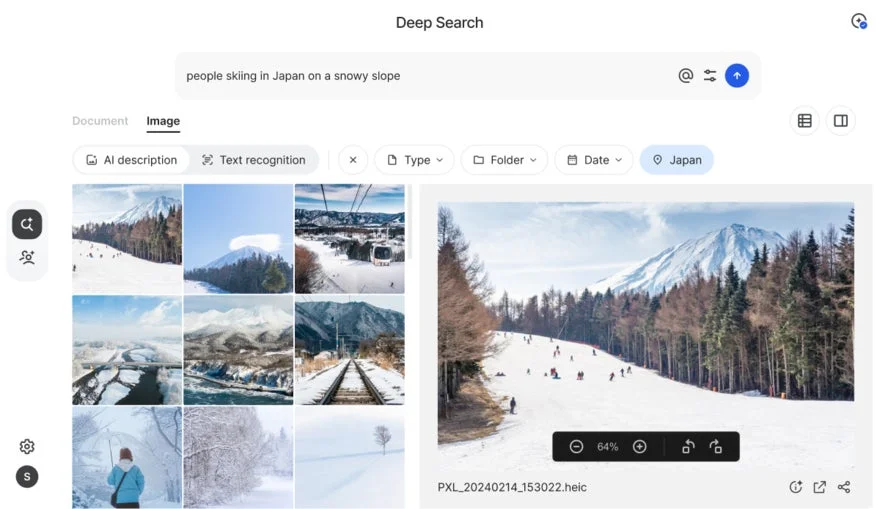Select the lone tree in snow thumbnail
The image size is (880, 509).
(x=350, y=457)
